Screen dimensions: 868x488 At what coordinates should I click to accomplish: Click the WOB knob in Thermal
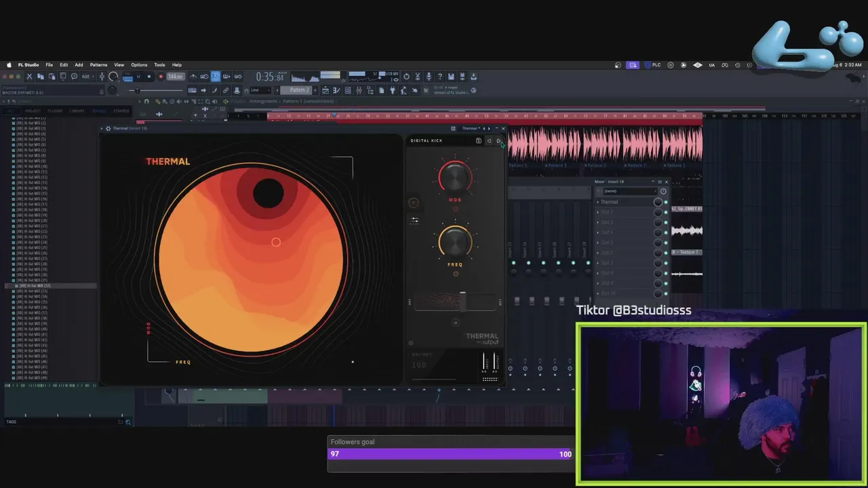click(x=455, y=176)
